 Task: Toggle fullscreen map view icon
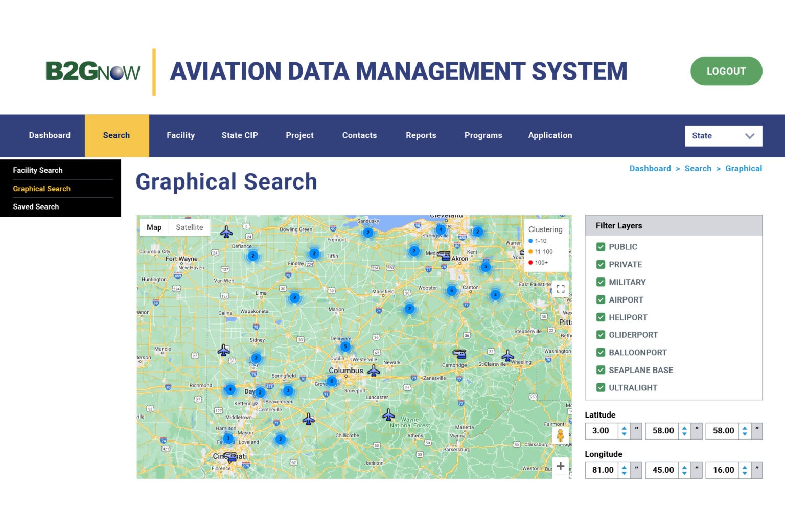point(560,289)
